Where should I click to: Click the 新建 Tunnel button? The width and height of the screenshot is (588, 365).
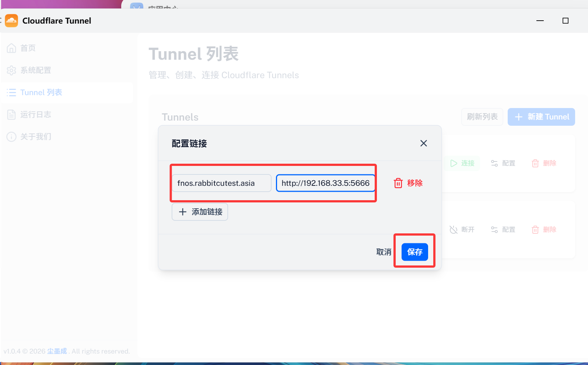[541, 117]
